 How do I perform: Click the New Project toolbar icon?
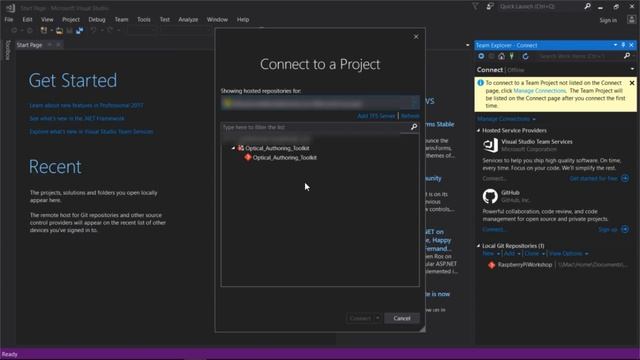click(x=43, y=30)
